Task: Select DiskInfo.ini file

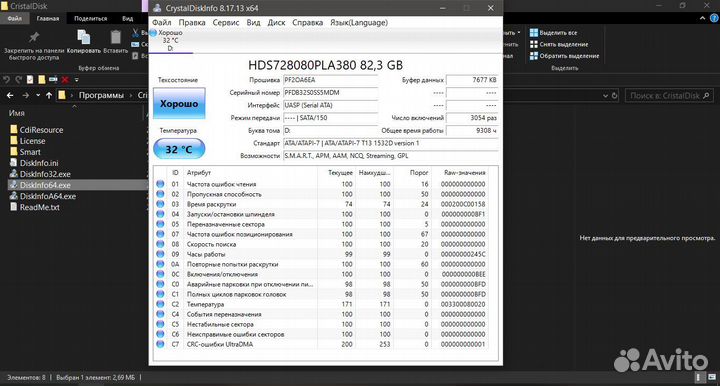Action: point(34,163)
